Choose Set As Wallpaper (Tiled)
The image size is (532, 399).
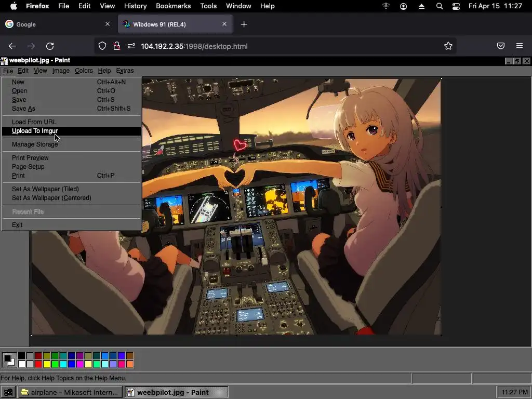(x=71, y=189)
